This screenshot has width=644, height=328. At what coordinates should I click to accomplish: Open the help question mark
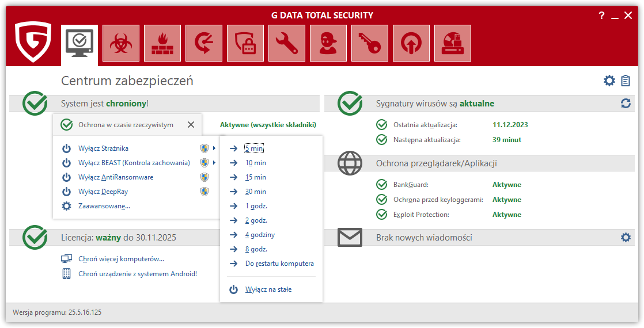[x=601, y=16]
